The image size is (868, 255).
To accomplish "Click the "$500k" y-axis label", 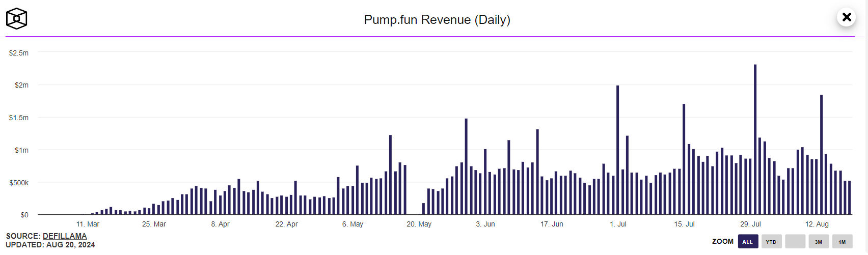I will tap(19, 183).
